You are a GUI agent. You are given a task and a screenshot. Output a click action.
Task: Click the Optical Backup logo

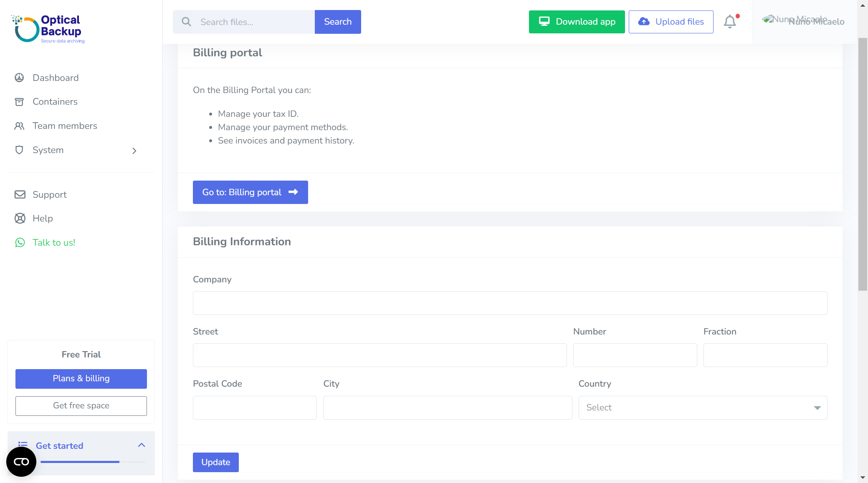click(x=48, y=28)
